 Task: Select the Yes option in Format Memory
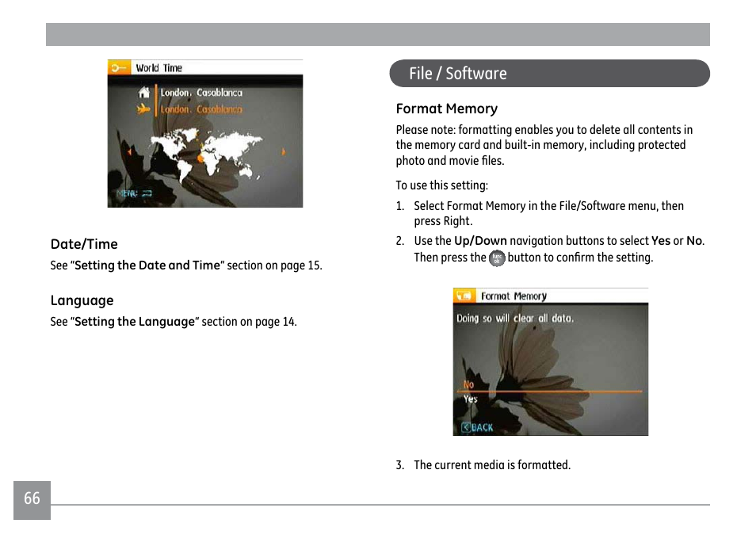(470, 399)
